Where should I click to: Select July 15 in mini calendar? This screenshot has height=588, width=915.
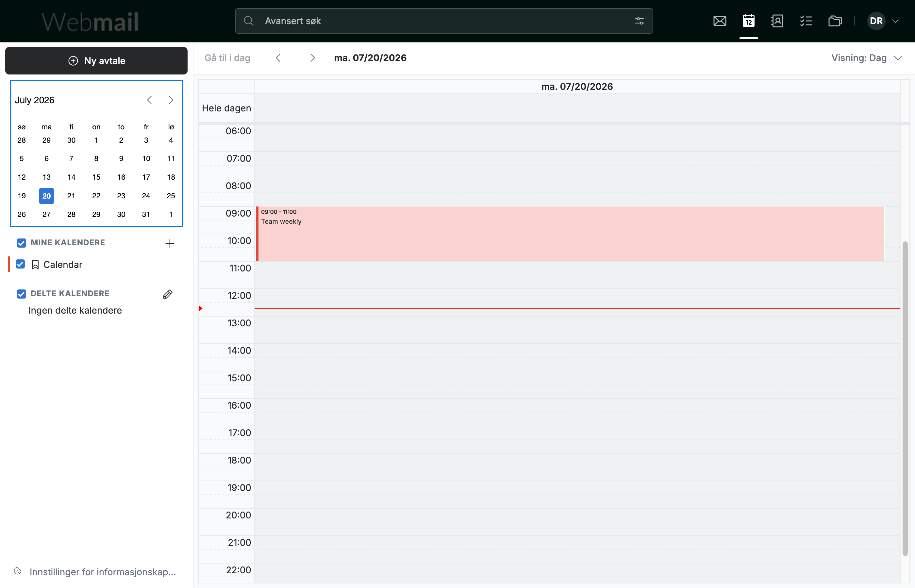click(96, 177)
